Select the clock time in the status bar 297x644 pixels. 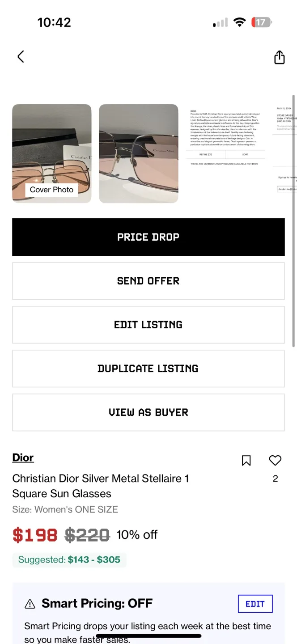coord(55,22)
